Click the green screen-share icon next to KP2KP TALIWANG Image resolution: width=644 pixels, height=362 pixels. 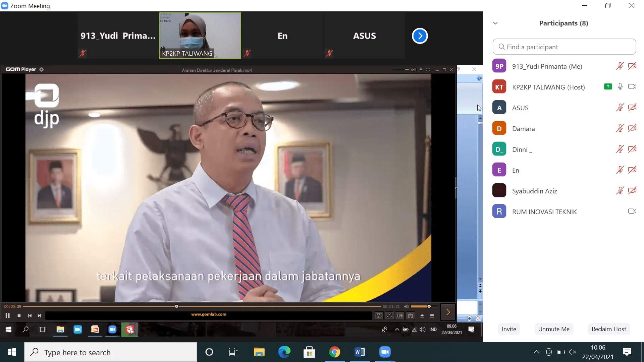click(608, 87)
